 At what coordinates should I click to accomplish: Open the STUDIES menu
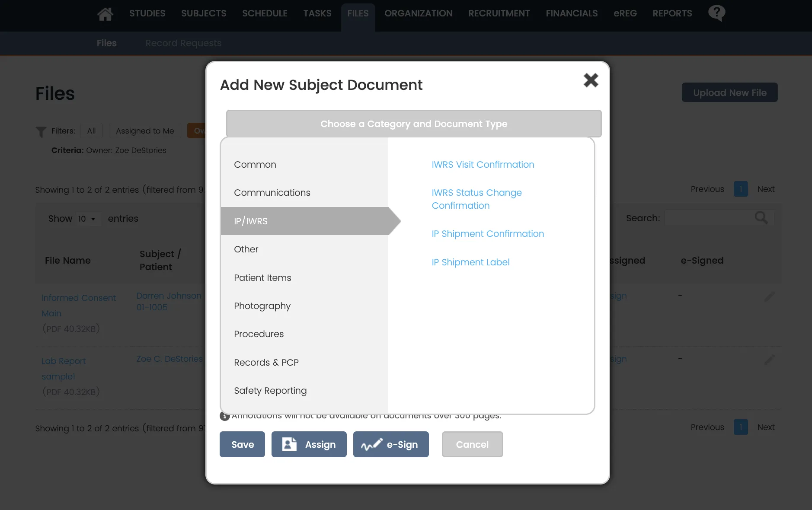(x=147, y=13)
